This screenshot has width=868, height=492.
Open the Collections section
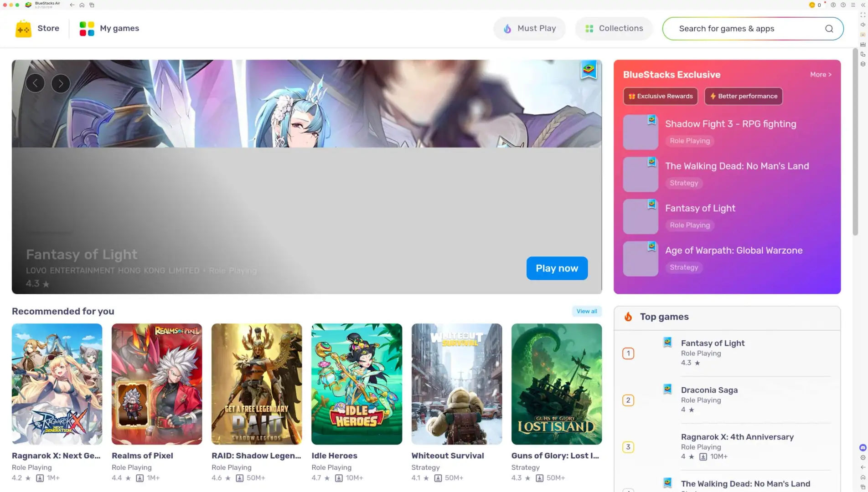click(x=614, y=28)
